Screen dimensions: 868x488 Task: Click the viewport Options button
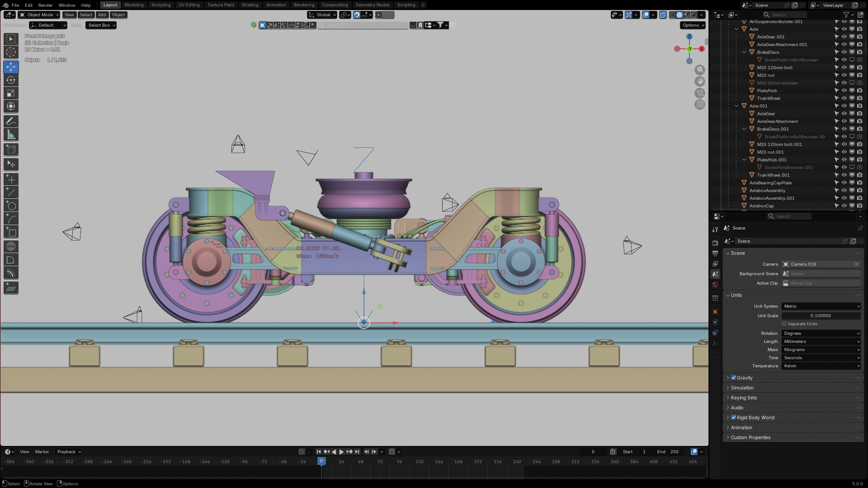tap(693, 25)
